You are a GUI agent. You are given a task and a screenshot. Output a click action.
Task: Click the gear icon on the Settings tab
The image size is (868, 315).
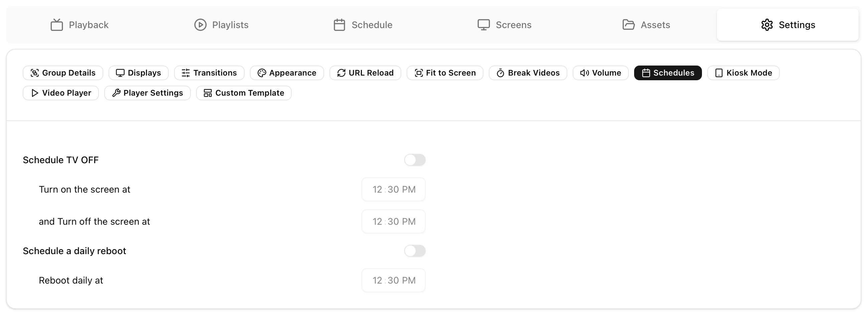(766, 25)
